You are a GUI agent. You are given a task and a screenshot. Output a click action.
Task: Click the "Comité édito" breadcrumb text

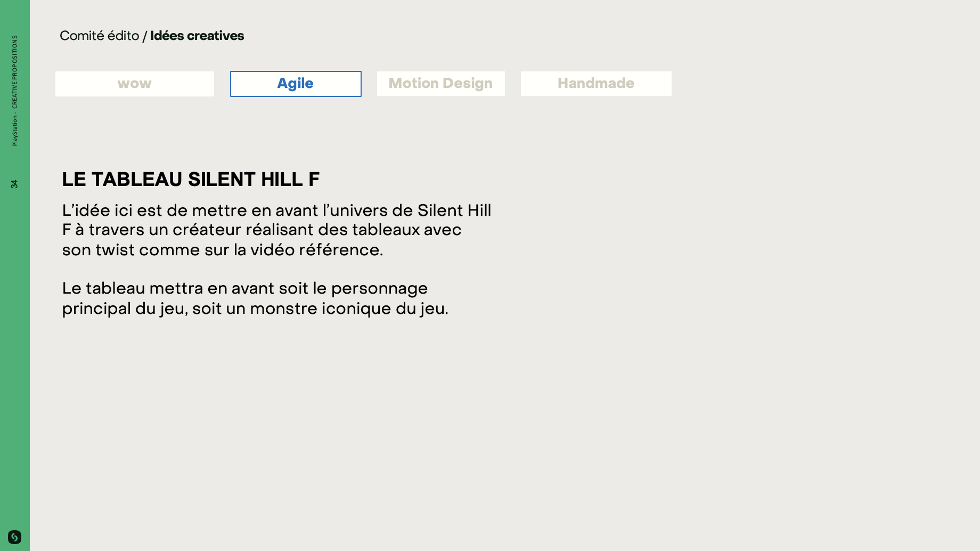(99, 36)
